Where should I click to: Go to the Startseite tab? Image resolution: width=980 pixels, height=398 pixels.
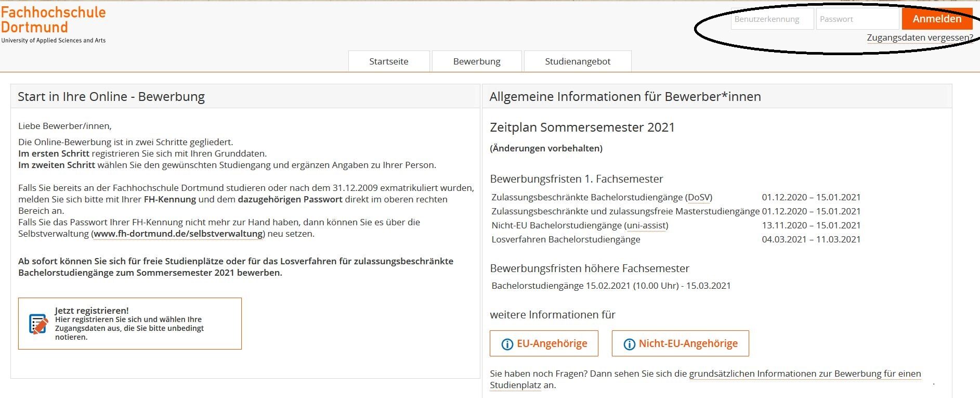(x=388, y=61)
